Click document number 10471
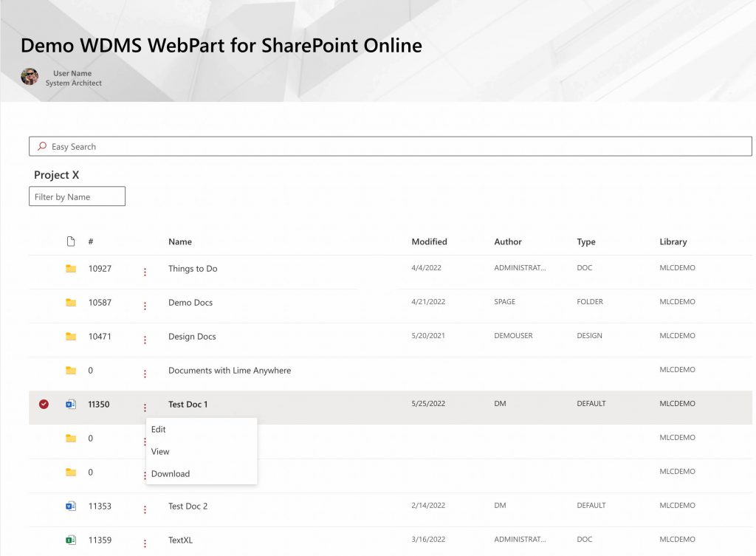Screen dimensions: 756x556 click(100, 337)
